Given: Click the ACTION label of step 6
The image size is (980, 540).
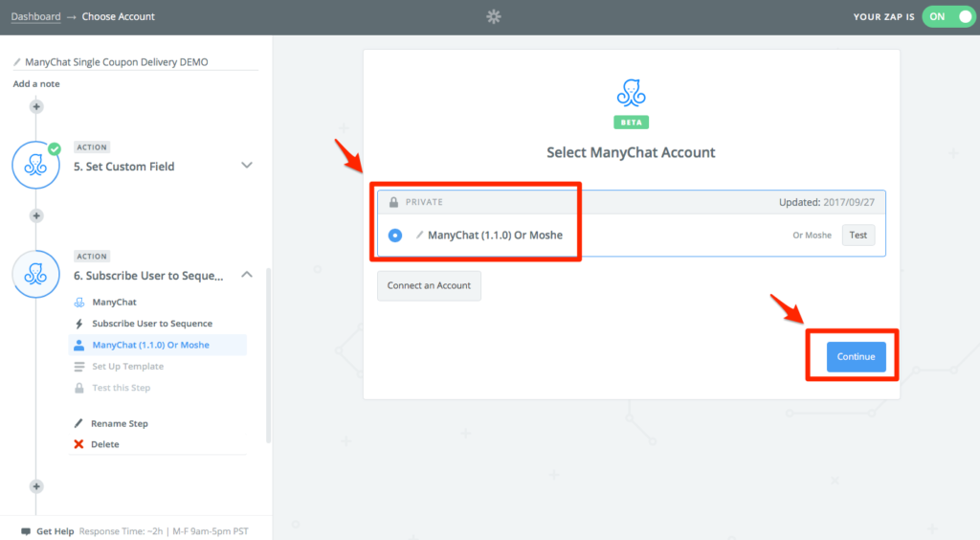Looking at the screenshot, I should pyautogui.click(x=92, y=257).
